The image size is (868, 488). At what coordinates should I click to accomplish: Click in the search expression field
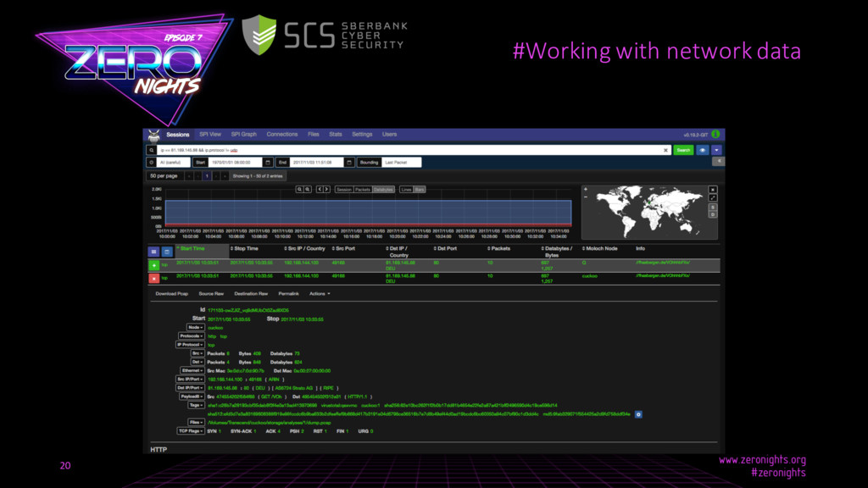(414, 150)
